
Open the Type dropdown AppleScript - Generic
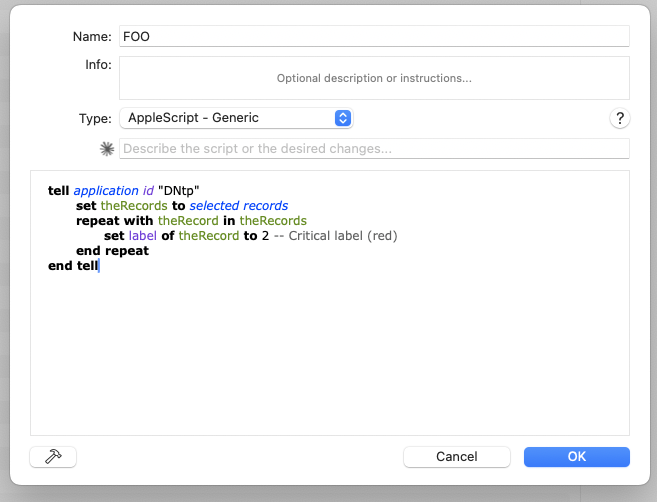[236, 118]
